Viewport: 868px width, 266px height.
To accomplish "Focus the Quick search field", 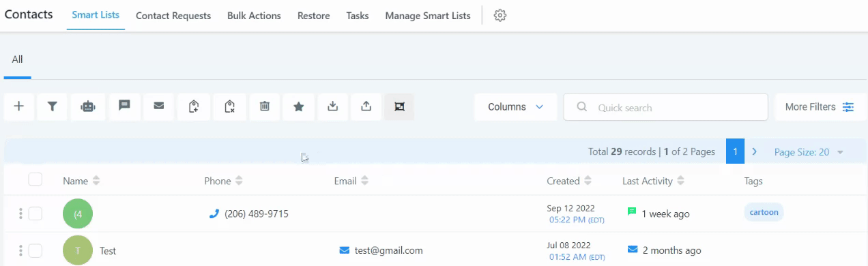I will (665, 107).
